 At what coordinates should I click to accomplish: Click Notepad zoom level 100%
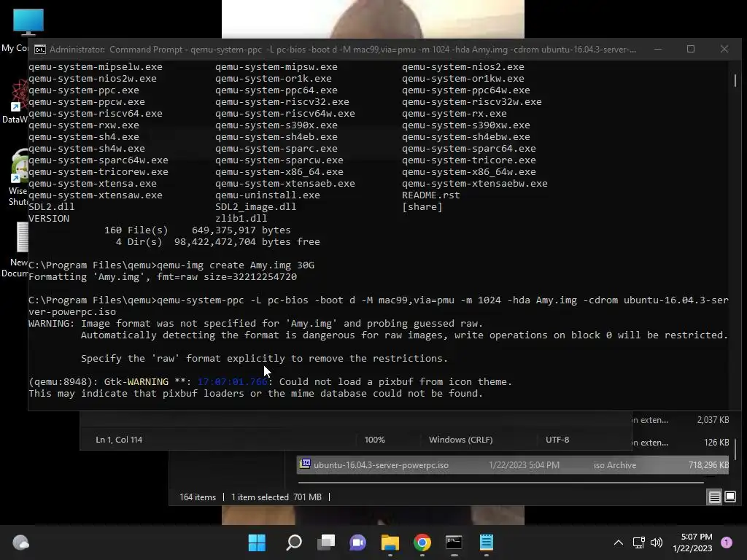tap(374, 440)
